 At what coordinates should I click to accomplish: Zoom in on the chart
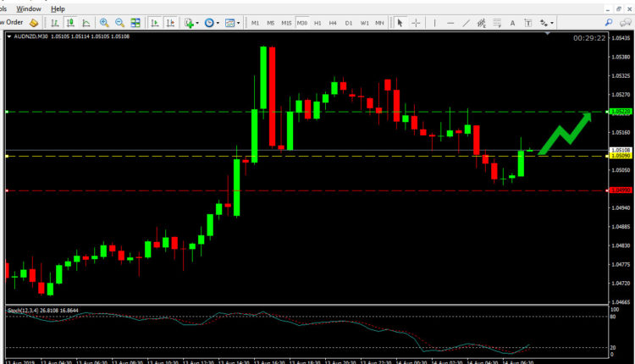pos(104,23)
